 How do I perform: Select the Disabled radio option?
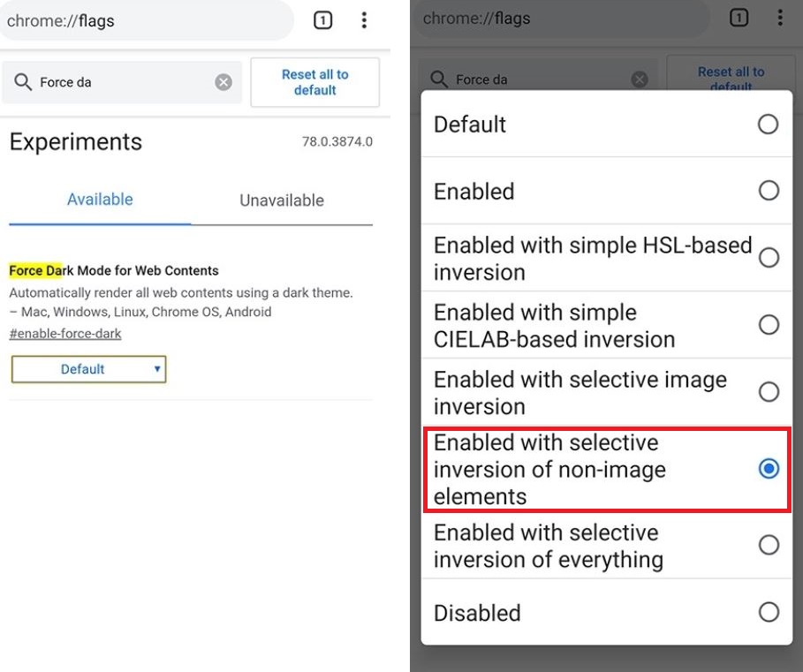(607, 612)
